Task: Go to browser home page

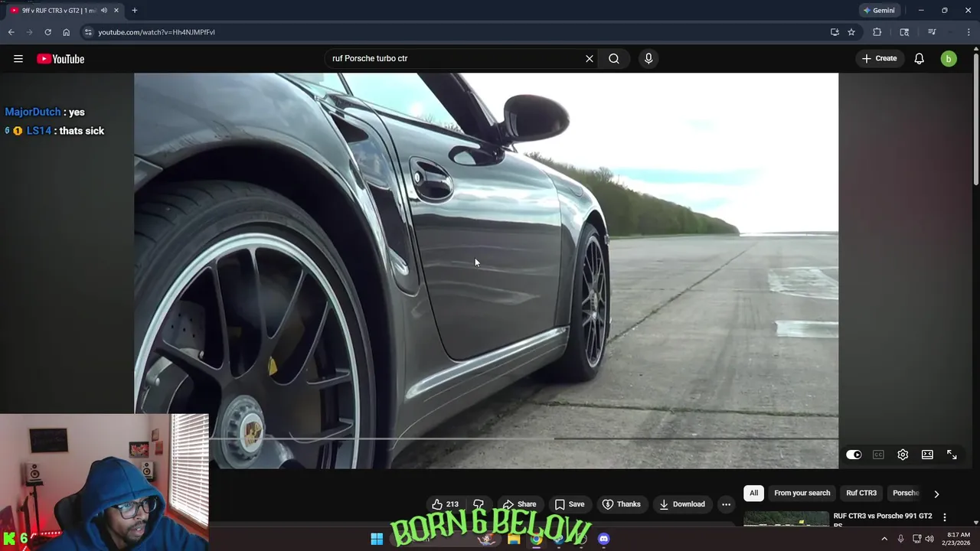Action: click(66, 32)
